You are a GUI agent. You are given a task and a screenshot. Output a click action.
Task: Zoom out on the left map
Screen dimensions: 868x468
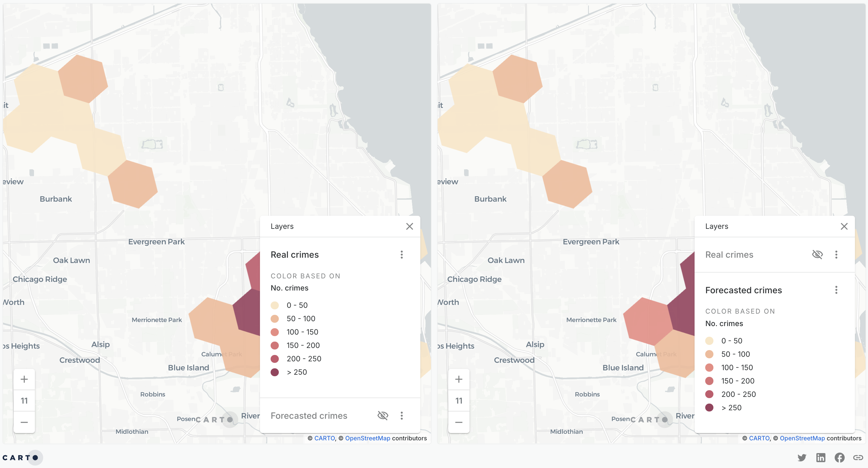[24, 422]
